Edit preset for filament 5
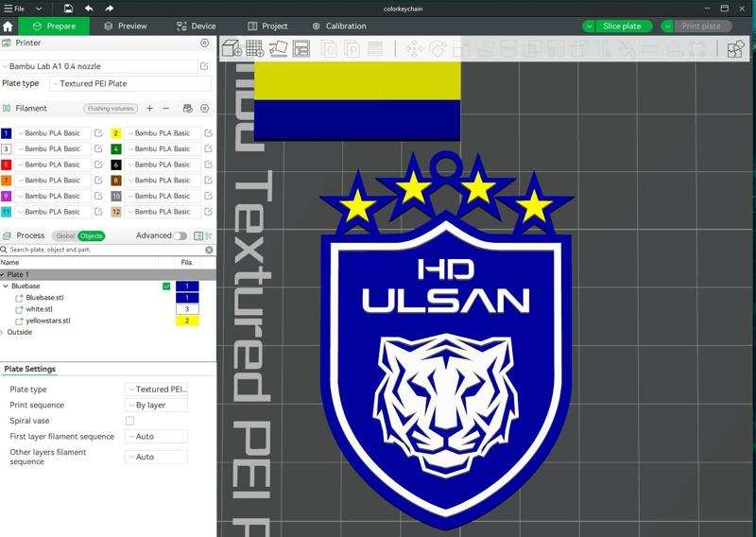 tap(98, 165)
